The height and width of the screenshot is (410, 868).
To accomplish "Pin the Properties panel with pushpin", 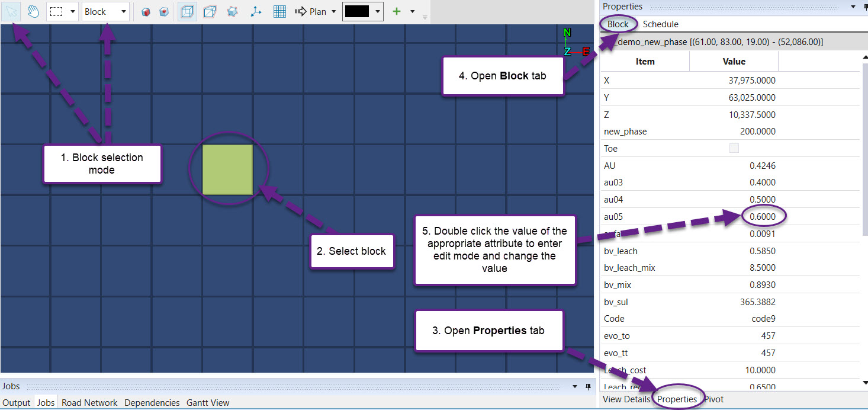I will 864,7.
